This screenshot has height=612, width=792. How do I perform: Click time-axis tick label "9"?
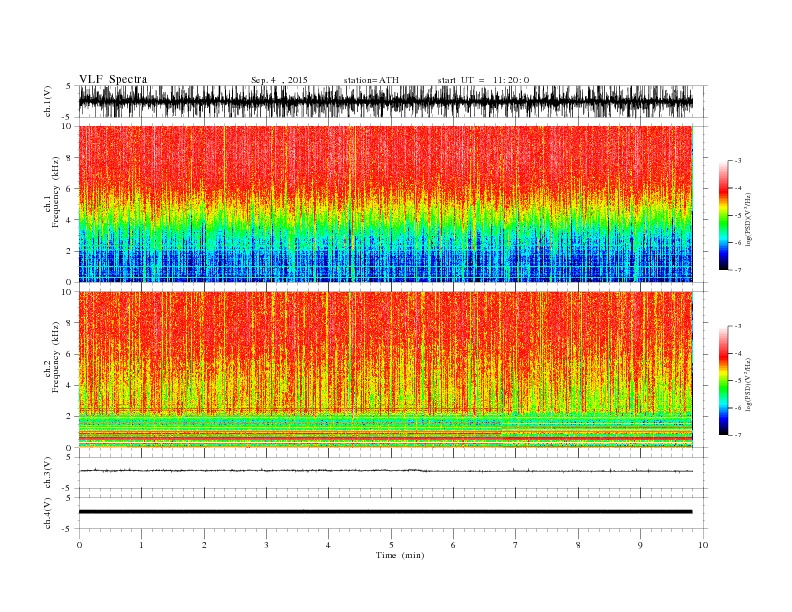[640, 545]
